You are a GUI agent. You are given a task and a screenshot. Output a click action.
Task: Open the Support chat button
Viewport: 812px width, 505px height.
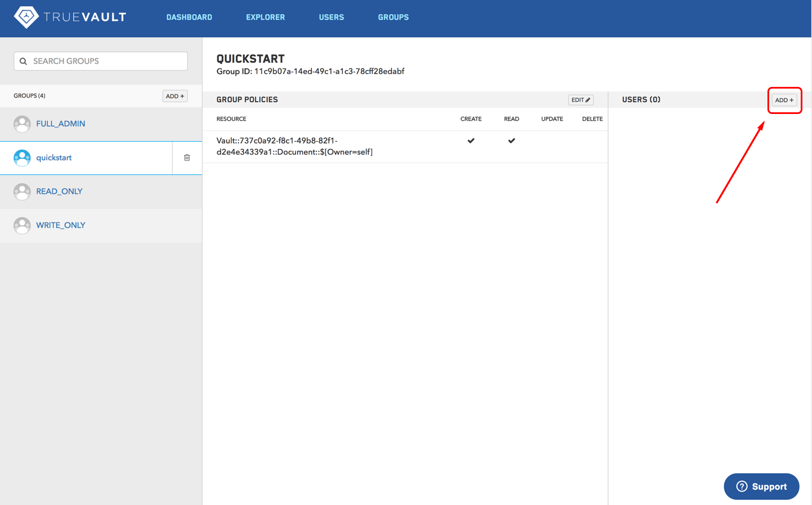click(761, 486)
